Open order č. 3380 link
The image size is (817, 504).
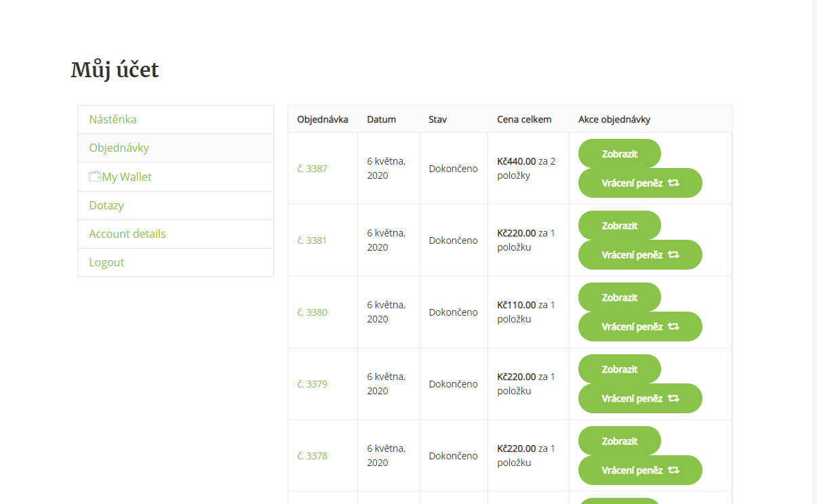click(x=312, y=312)
